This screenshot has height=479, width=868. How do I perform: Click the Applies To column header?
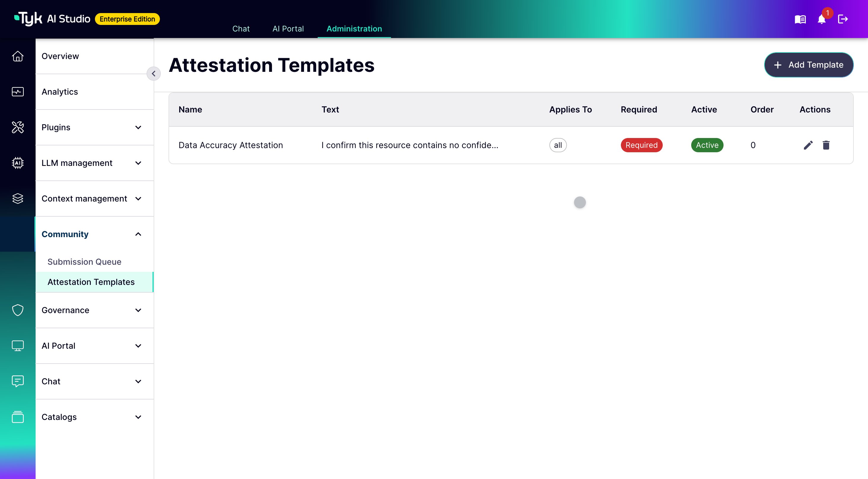coord(570,110)
